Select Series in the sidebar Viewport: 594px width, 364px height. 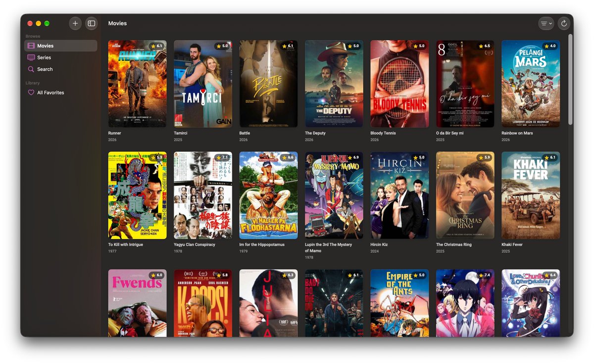[x=60, y=57]
